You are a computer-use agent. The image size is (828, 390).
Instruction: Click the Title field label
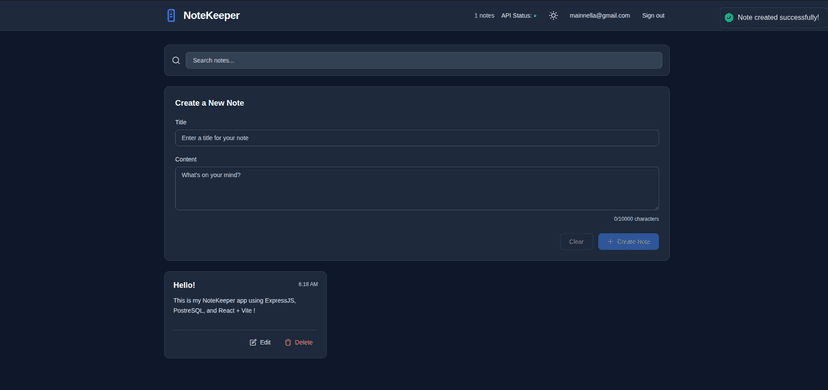181,122
